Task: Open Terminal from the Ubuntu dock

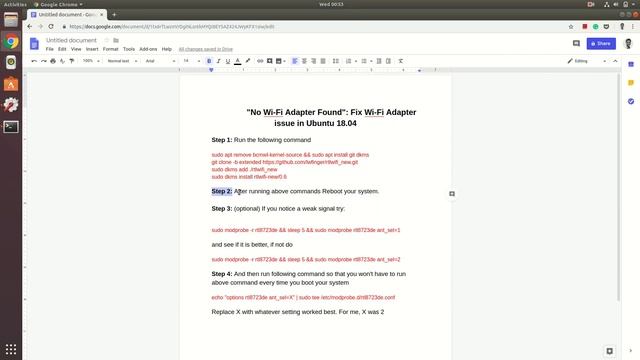Action: (x=11, y=127)
